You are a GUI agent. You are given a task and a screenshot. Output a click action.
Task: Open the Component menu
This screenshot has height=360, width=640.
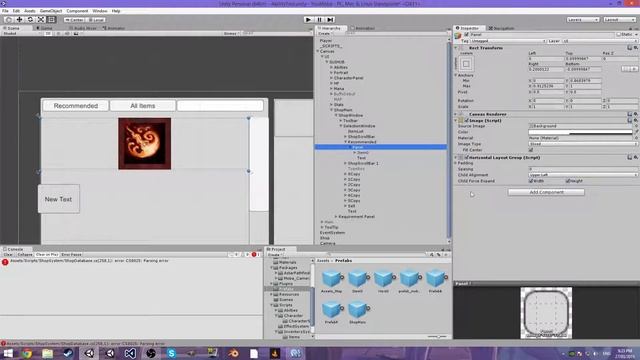pos(77,11)
